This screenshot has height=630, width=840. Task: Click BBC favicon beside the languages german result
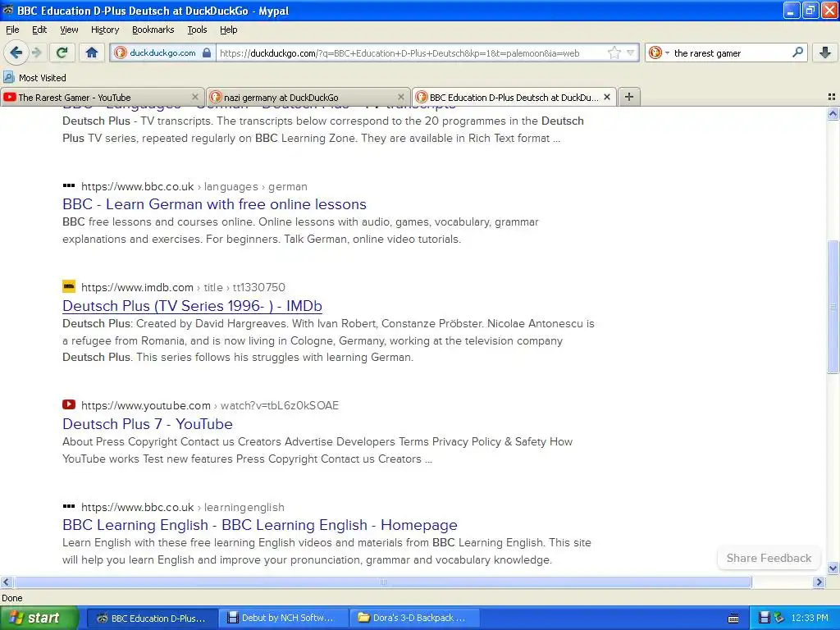point(69,186)
